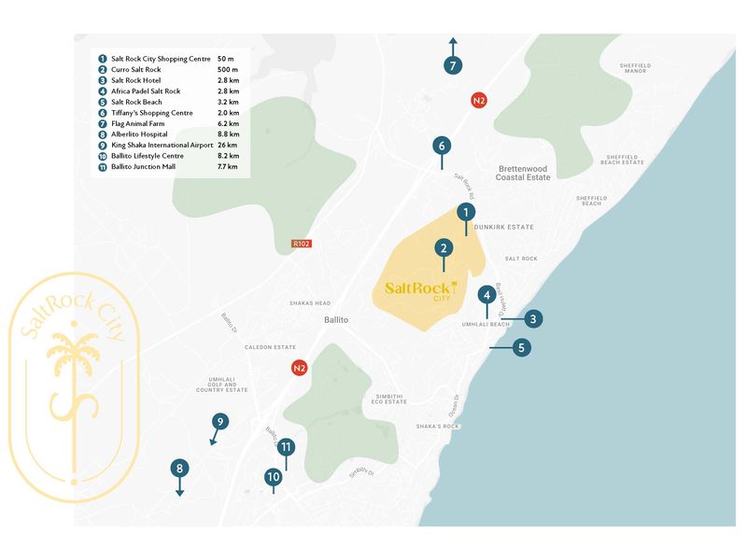The image size is (747, 560).
Task: Click map pin number 1 near Dunkirk Estate
Action: 466,213
